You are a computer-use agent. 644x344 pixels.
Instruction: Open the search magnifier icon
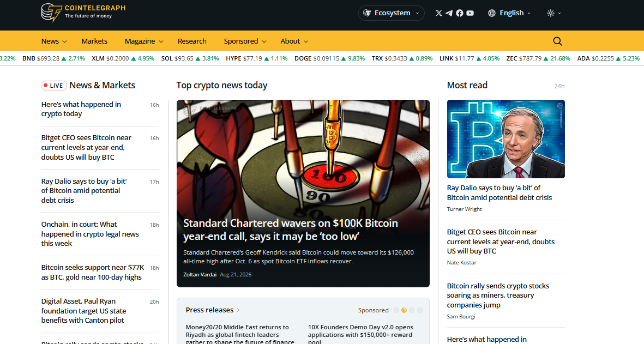(x=557, y=41)
